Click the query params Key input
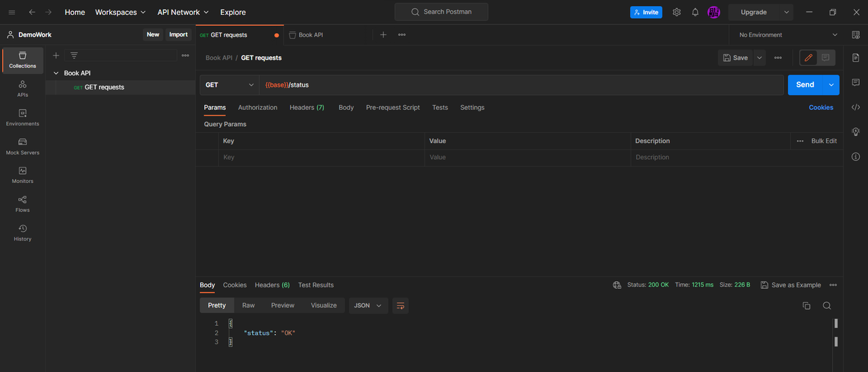This screenshot has height=372, width=868. click(321, 157)
